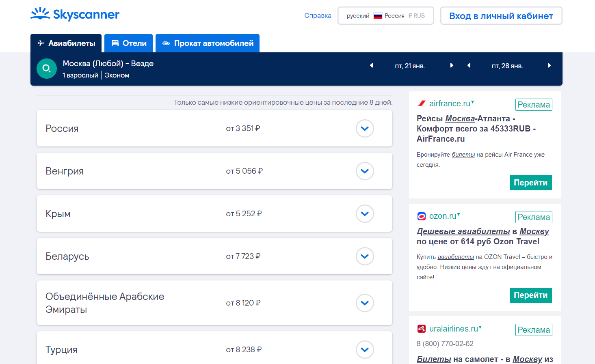Click the Air France logo icon
This screenshot has width=595, height=364.
(422, 103)
